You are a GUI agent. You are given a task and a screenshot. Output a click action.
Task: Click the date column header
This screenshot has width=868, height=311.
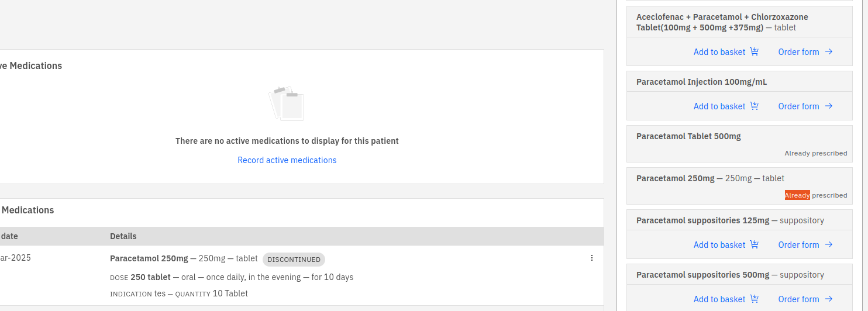(9, 236)
